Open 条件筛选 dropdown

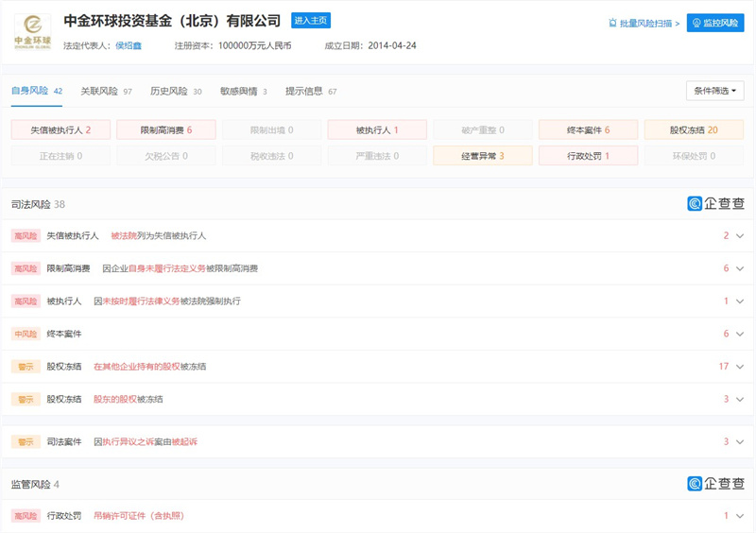(x=715, y=91)
